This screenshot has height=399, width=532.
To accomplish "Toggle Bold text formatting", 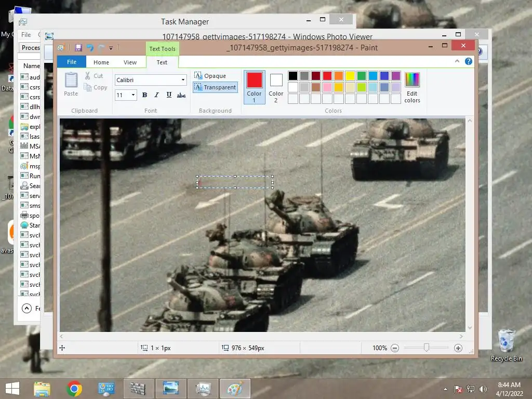I will (144, 95).
